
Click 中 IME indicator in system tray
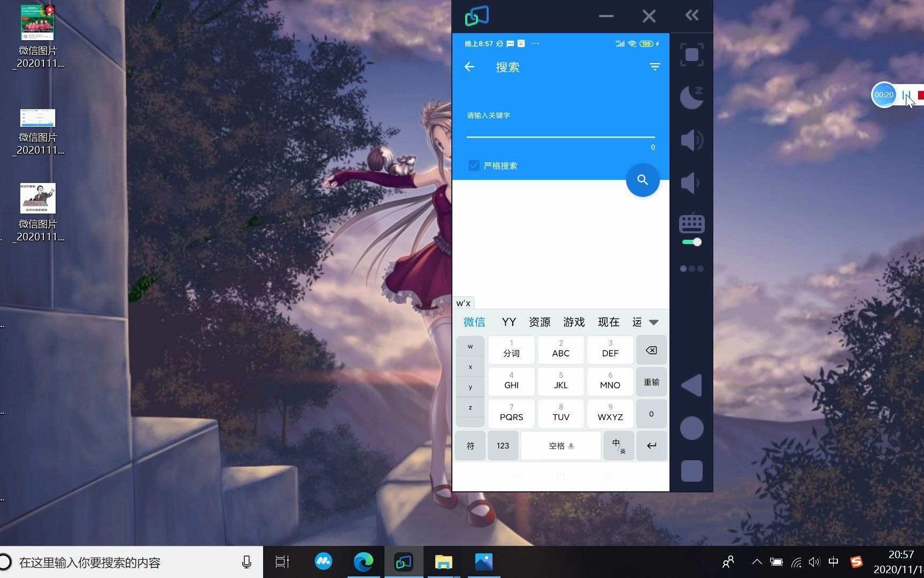(x=833, y=562)
